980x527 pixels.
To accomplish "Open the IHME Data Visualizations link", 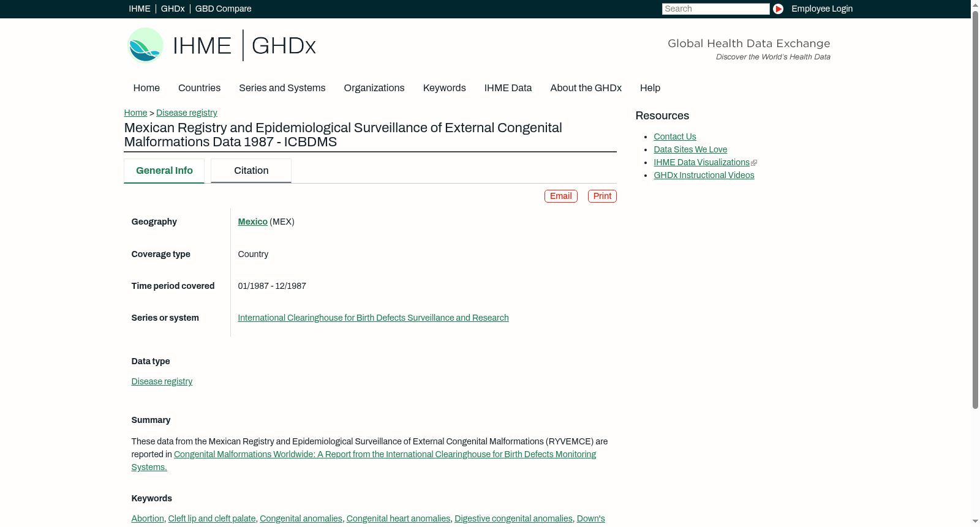I will click(x=701, y=162).
